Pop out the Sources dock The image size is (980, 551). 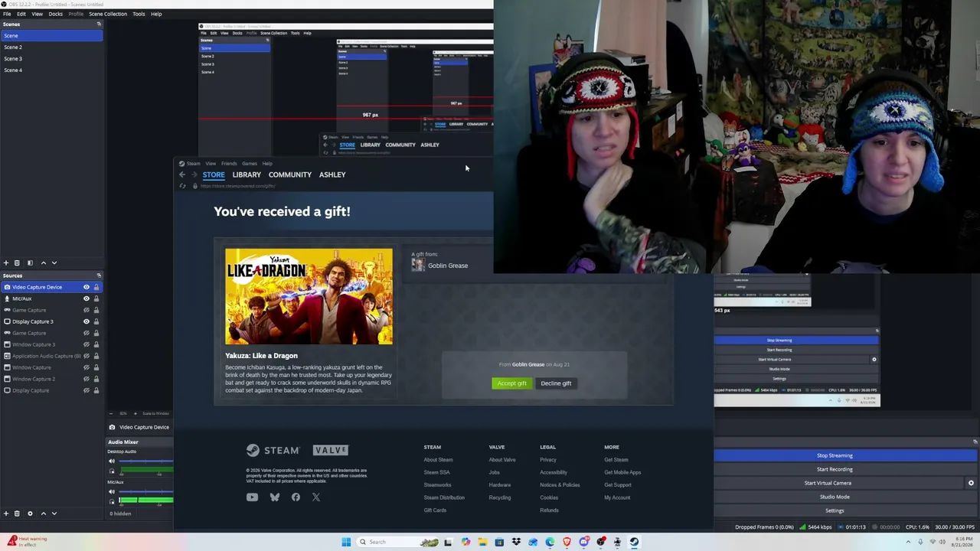(99, 275)
